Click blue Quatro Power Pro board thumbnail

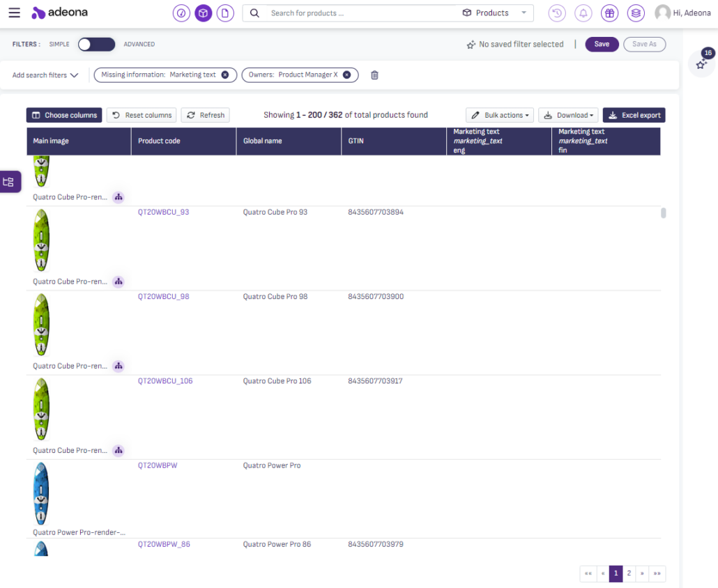click(40, 494)
